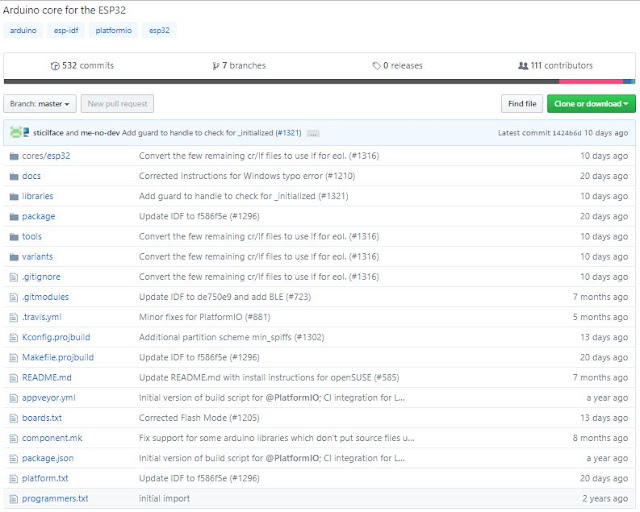This screenshot has width=640, height=512.
Task: Open the 7 branches tab
Action: (x=239, y=66)
